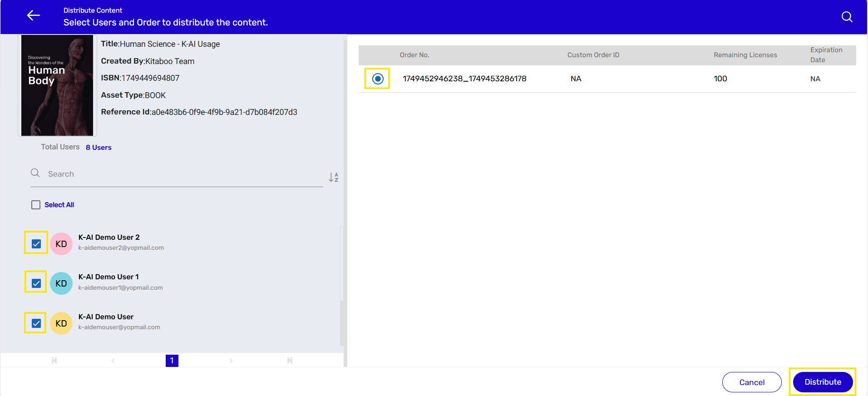The image size is (868, 396).
Task: Click the ISBN 1749449694807 text
Action: [140, 78]
